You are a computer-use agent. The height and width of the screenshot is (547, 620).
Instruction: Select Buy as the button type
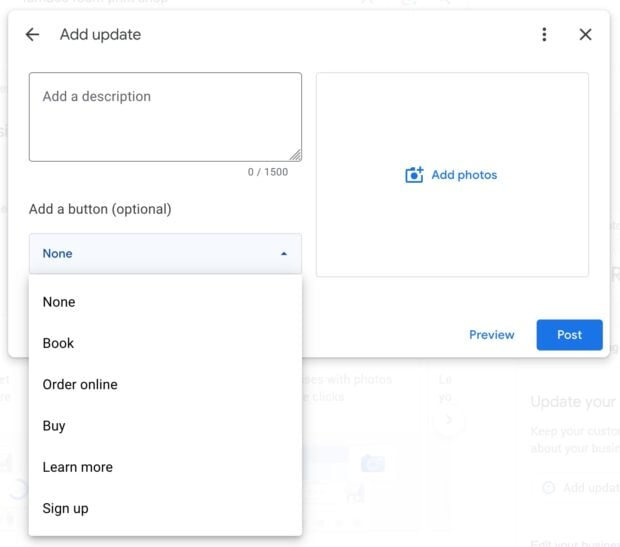coord(54,426)
